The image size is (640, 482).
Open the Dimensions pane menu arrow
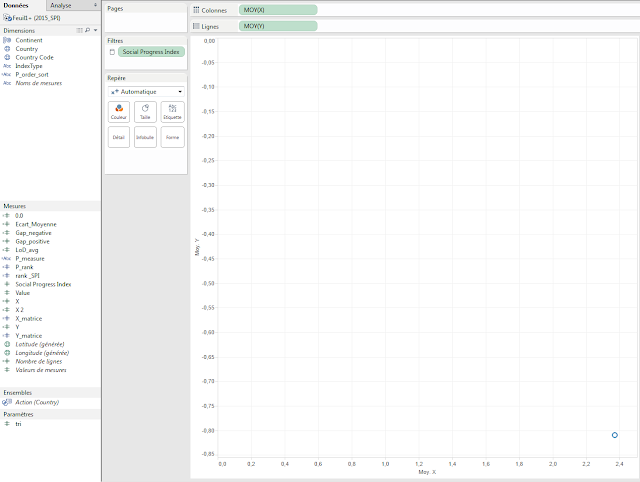[96, 31]
